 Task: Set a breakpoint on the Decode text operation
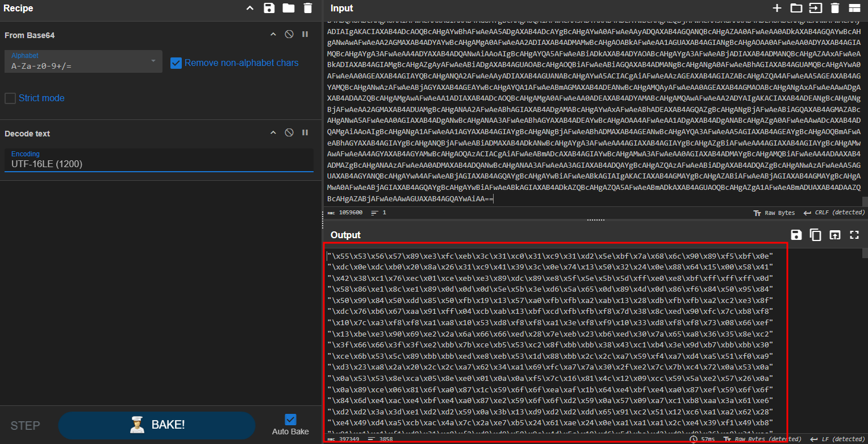click(305, 133)
